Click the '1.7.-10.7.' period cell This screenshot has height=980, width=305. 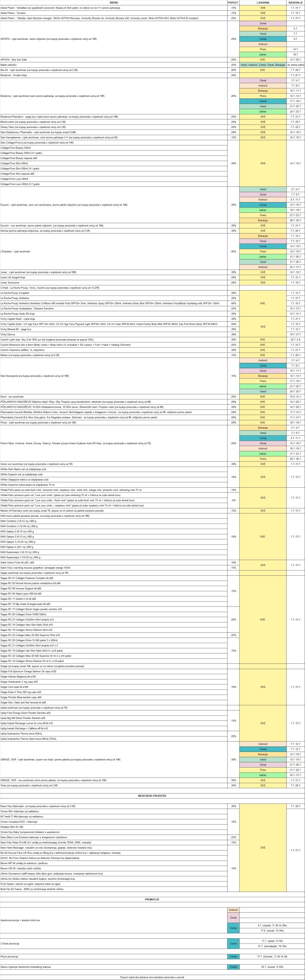pos(295,283)
